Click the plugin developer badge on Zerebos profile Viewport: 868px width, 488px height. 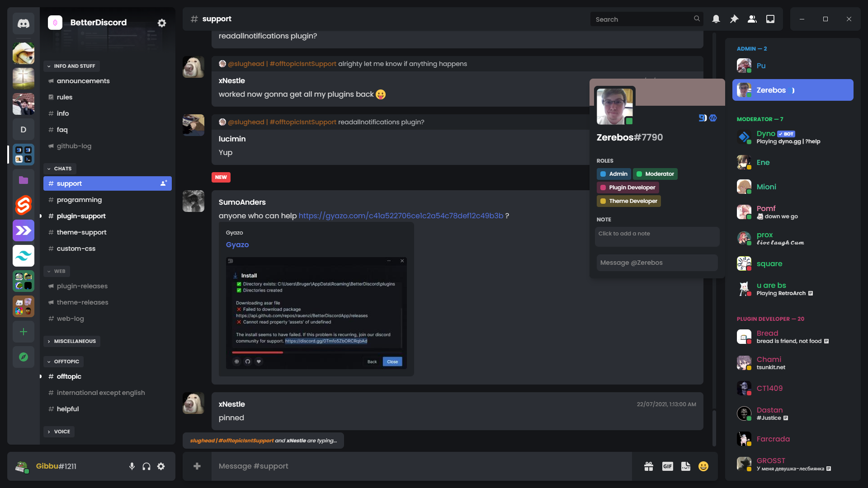[713, 118]
